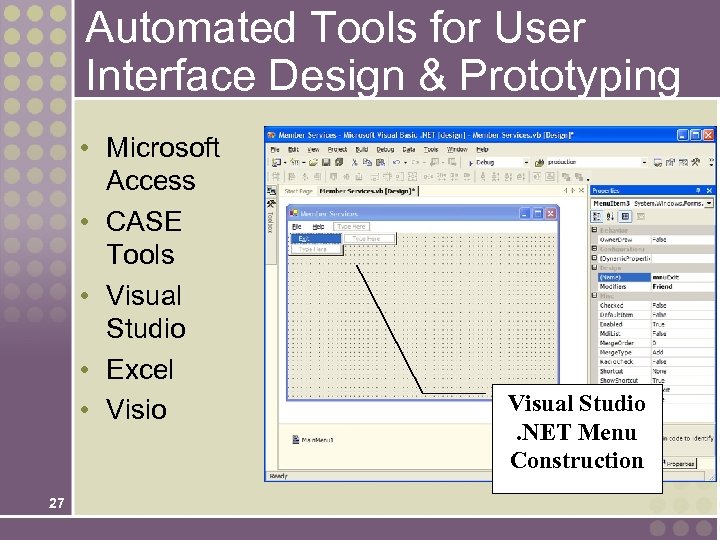Viewport: 720px width, 540px height.
Task: Click the Start debugging play icon
Action: pyautogui.click(x=471, y=163)
